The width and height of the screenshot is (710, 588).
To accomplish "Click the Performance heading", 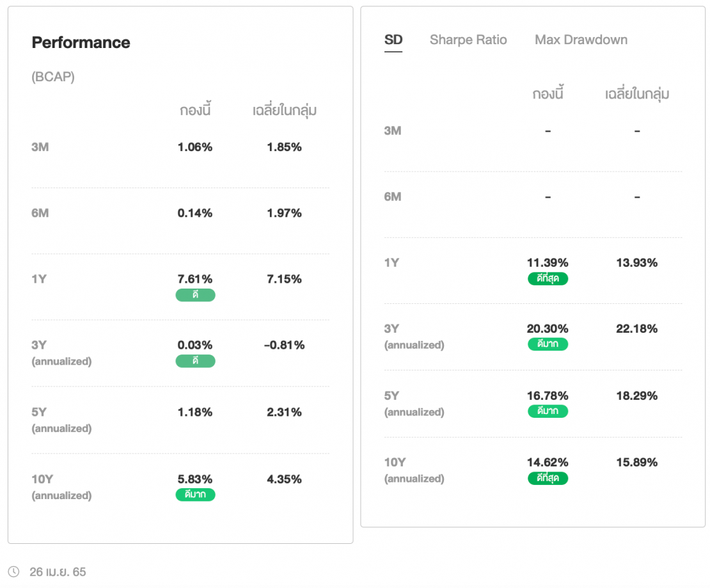I will pyautogui.click(x=81, y=43).
